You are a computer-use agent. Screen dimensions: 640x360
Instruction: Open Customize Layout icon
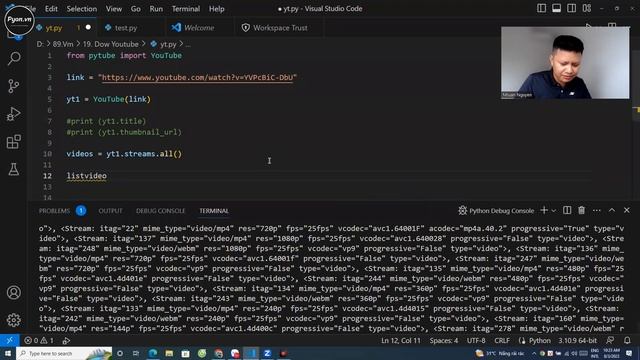[x=587, y=9]
